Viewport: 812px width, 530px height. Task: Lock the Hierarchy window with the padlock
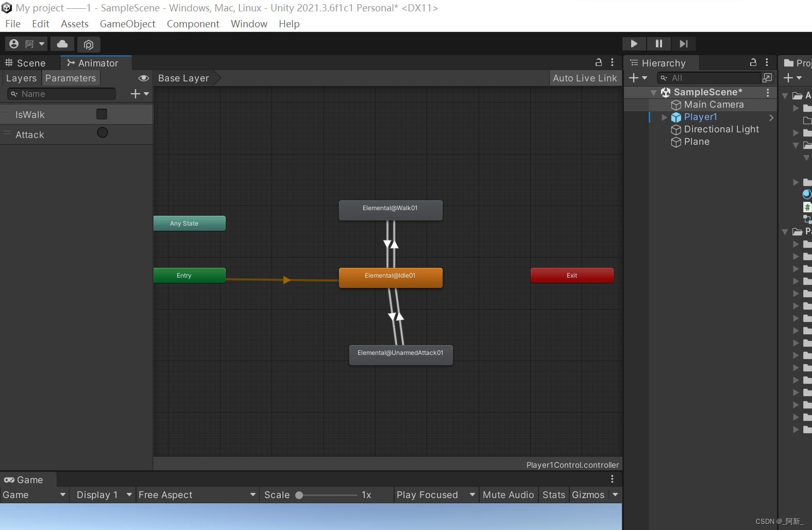click(753, 62)
